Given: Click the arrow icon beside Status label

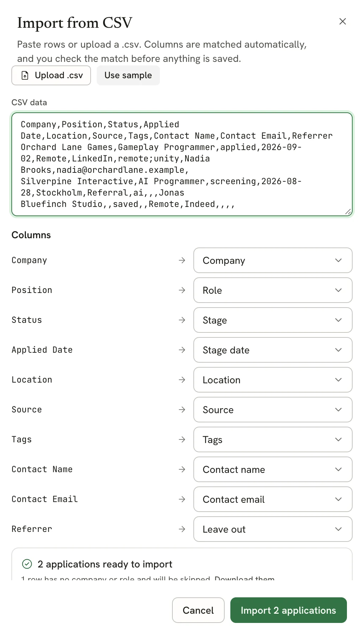Looking at the screenshot, I should pyautogui.click(x=182, y=320).
